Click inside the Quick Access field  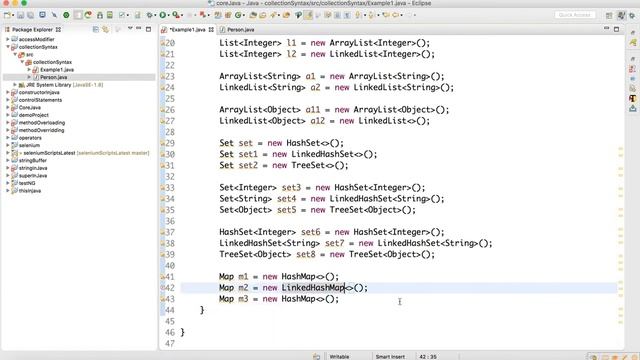pyautogui.click(x=575, y=15)
